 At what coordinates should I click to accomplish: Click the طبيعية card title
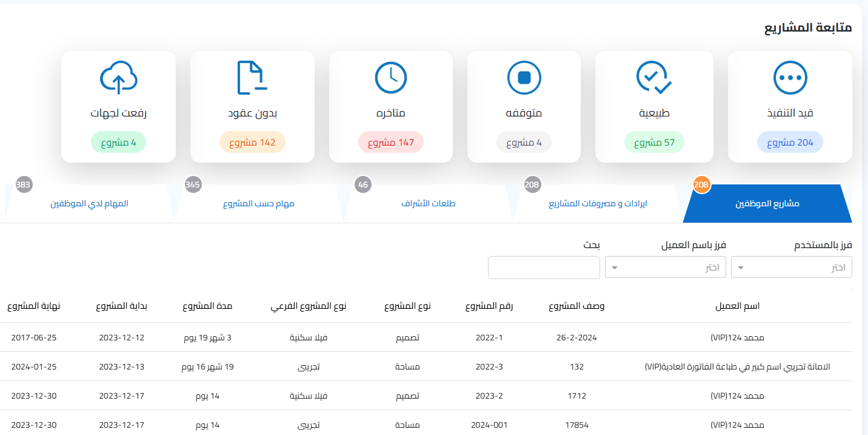pyautogui.click(x=654, y=113)
